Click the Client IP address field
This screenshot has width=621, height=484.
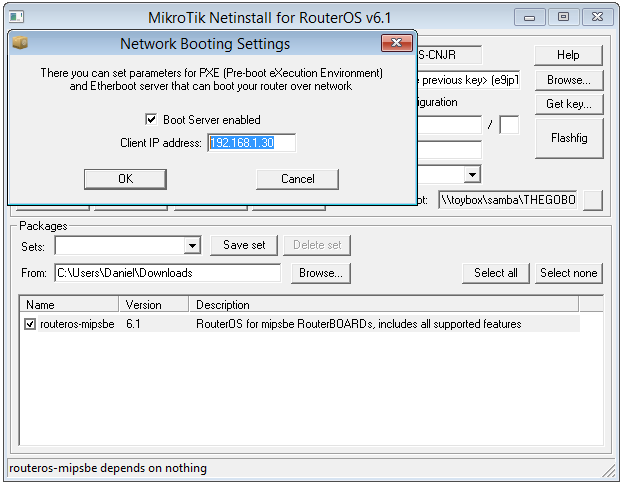coord(251,143)
